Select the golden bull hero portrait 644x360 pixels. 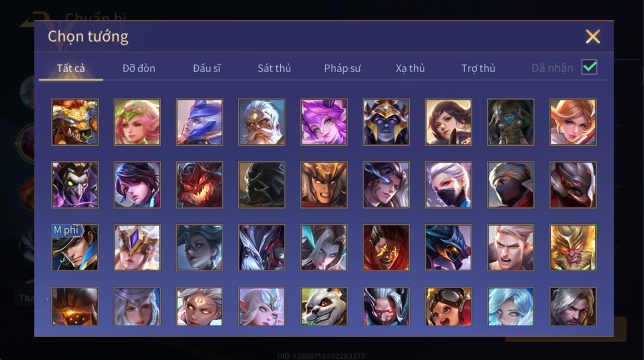click(75, 122)
